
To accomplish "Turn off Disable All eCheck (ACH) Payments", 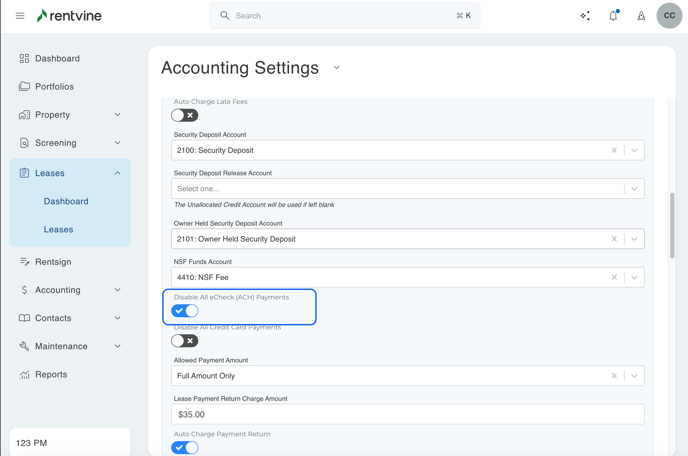I will (185, 311).
